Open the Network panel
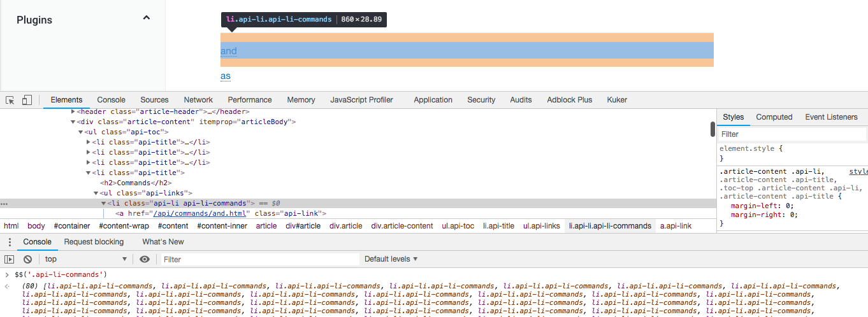The image size is (868, 317). 198,100
